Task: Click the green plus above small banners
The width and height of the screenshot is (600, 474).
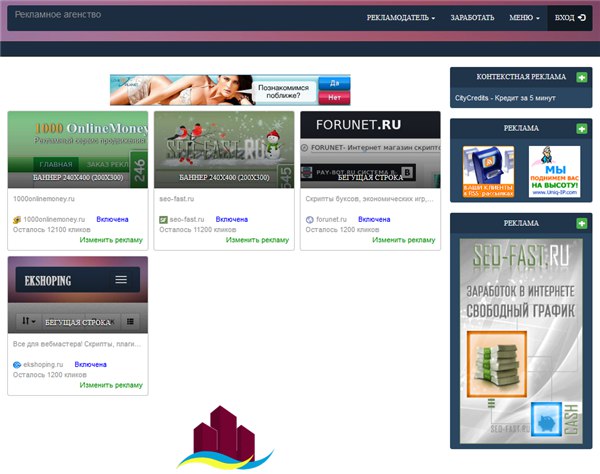Action: click(x=582, y=129)
